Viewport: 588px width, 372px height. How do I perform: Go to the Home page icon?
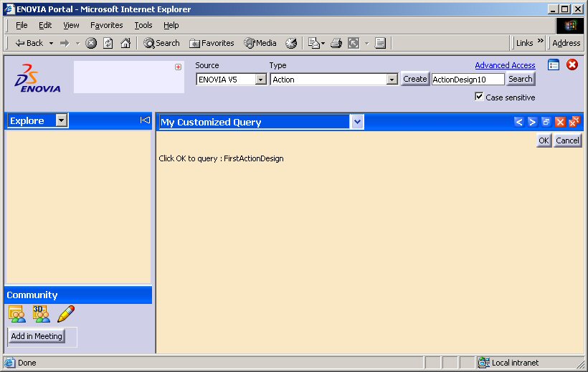125,44
